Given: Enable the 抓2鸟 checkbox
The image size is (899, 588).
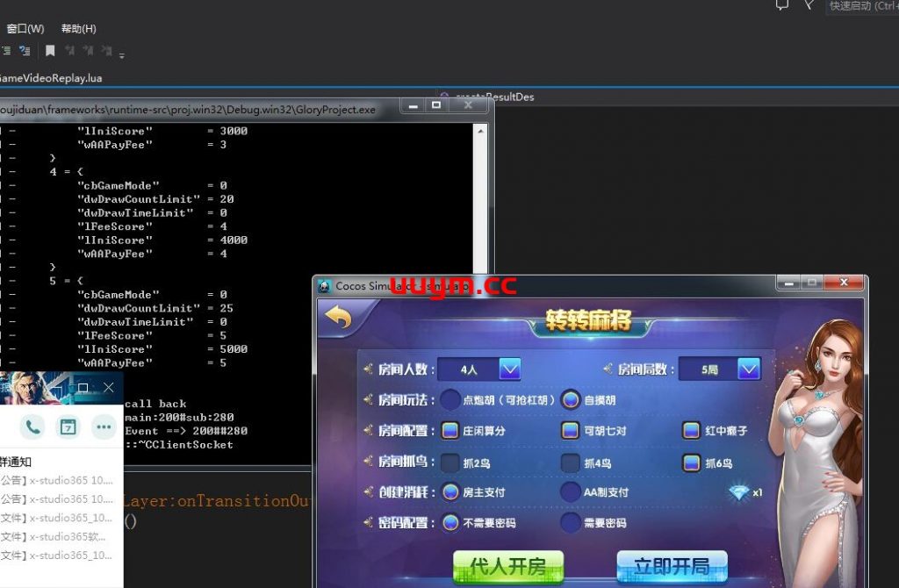Looking at the screenshot, I should tap(450, 463).
